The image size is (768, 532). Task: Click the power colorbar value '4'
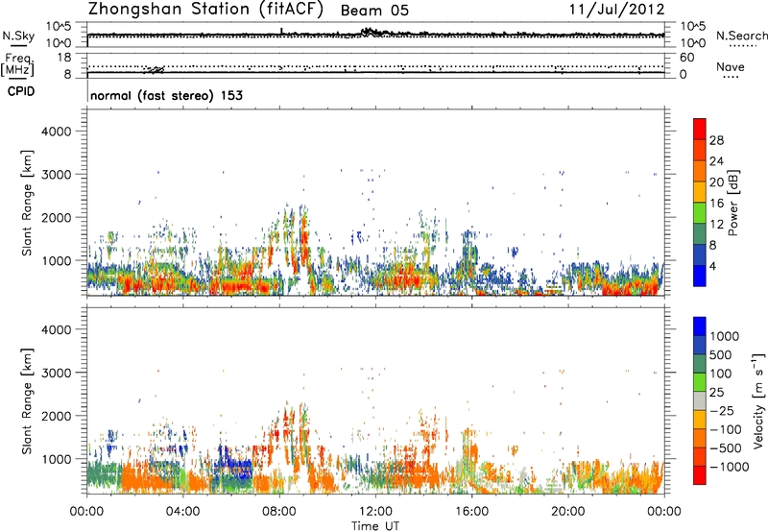(713, 267)
